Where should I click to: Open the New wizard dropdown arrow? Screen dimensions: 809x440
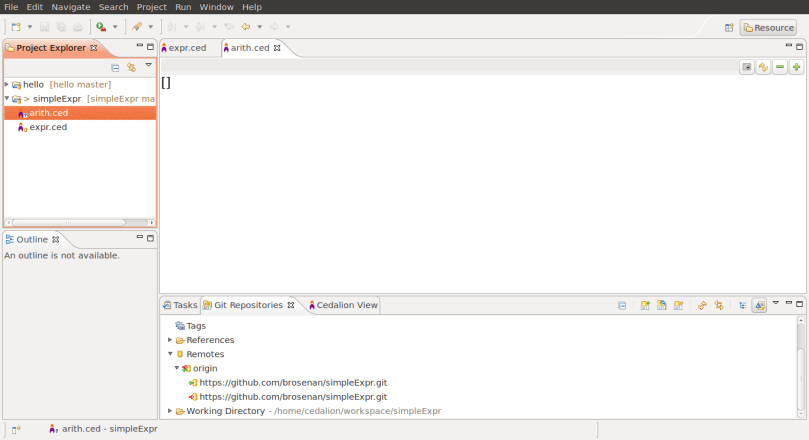(x=30, y=27)
